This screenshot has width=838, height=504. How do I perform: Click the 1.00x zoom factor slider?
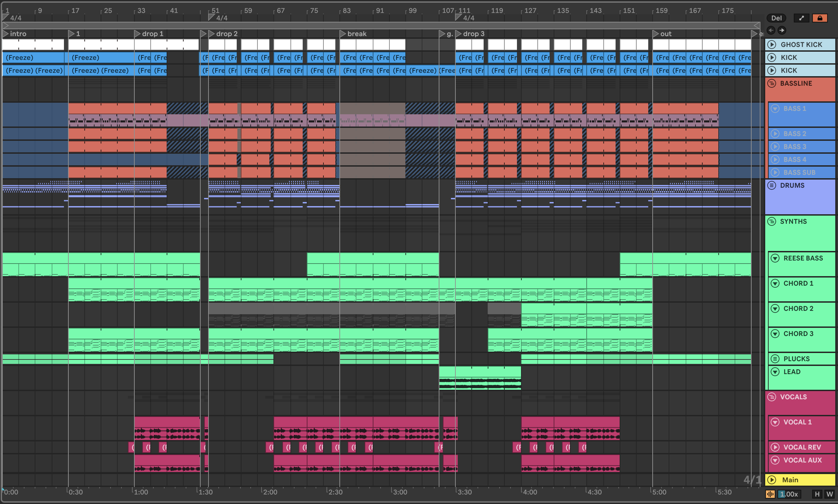coord(789,494)
